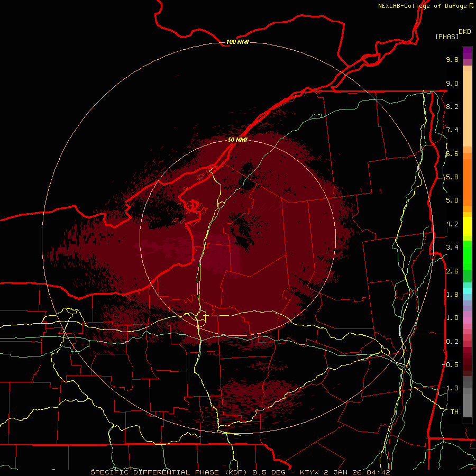
Task: Click the 2.6 value on color scale
Action: pyautogui.click(x=452, y=271)
